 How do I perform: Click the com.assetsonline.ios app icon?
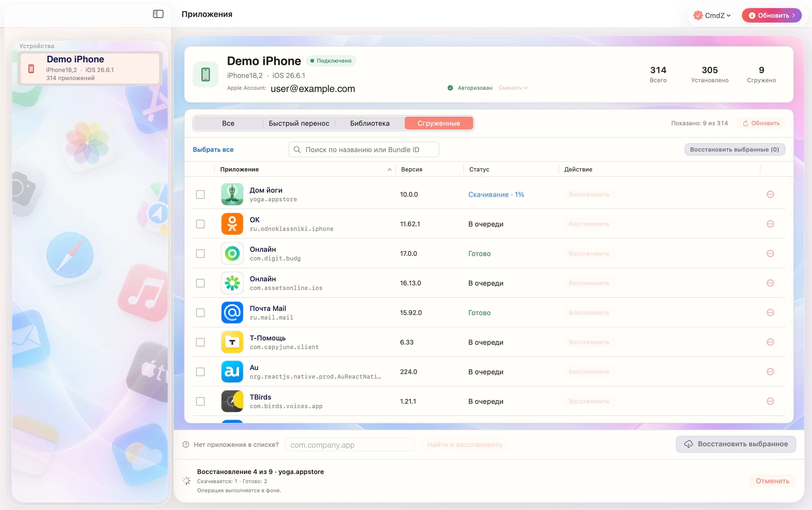[232, 283]
